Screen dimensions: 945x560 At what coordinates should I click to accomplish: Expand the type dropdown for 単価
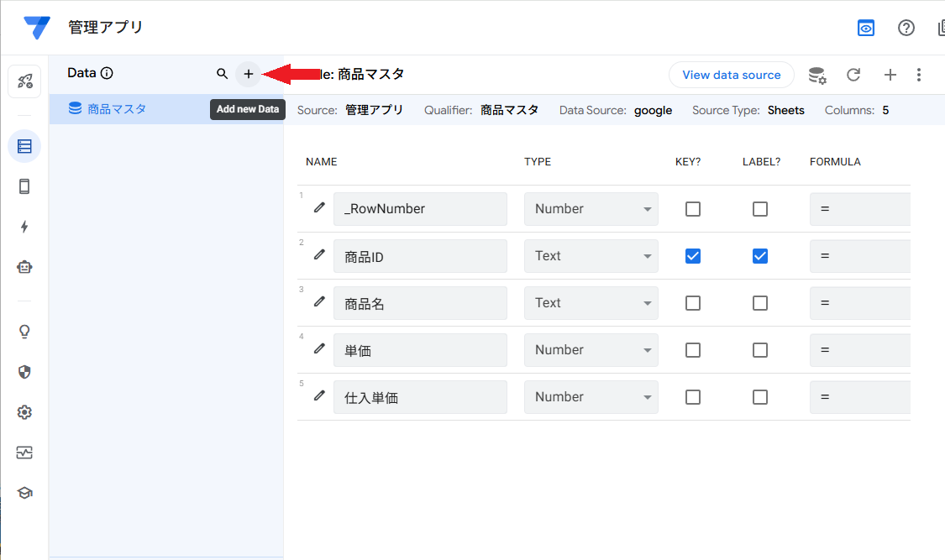tap(591, 350)
